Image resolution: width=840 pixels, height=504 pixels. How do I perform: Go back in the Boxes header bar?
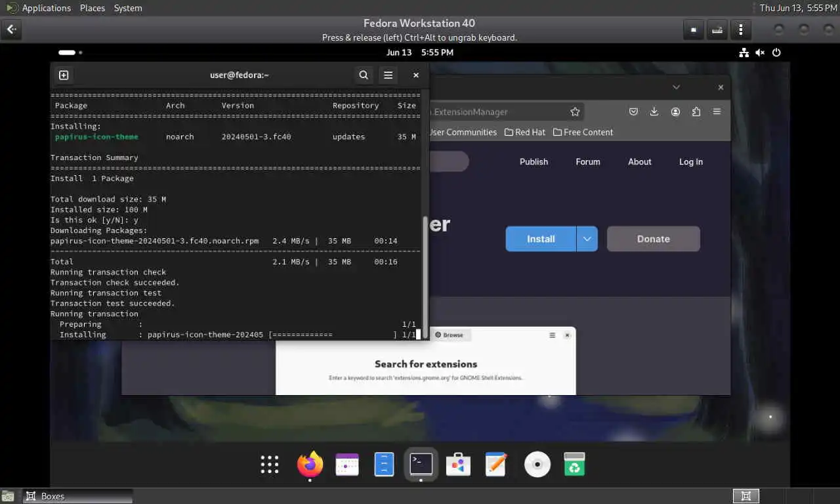point(11,30)
